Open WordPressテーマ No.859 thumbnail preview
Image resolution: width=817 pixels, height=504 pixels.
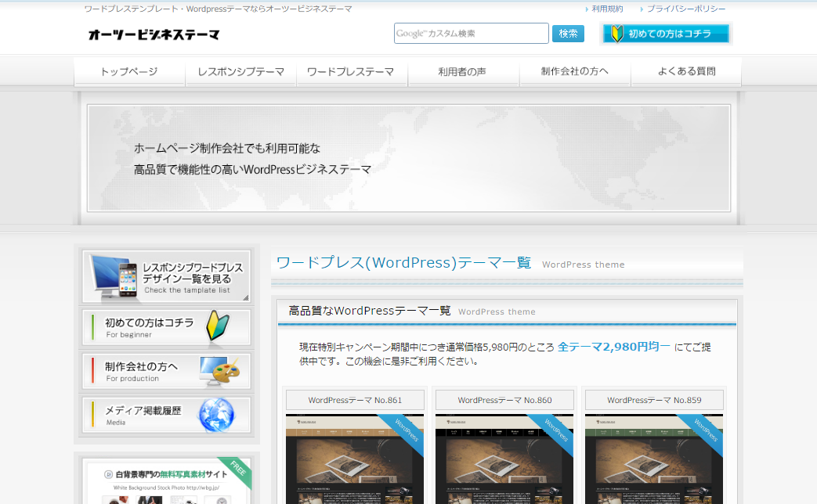tap(654, 459)
